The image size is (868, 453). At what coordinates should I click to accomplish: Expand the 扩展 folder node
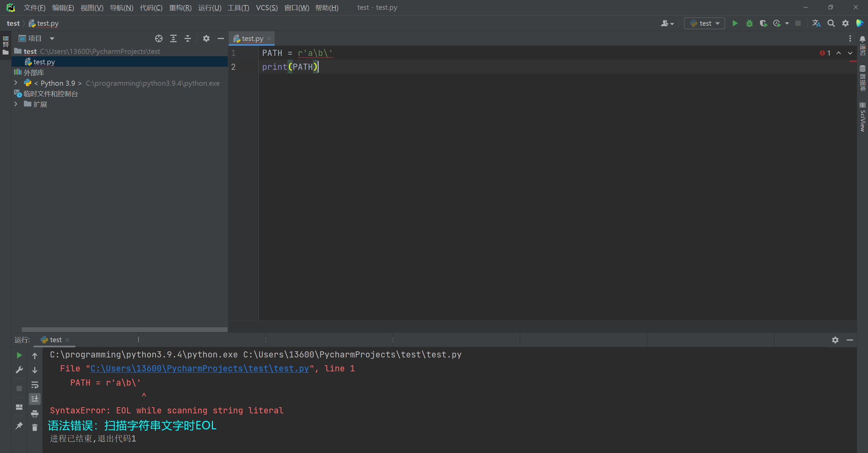click(16, 104)
